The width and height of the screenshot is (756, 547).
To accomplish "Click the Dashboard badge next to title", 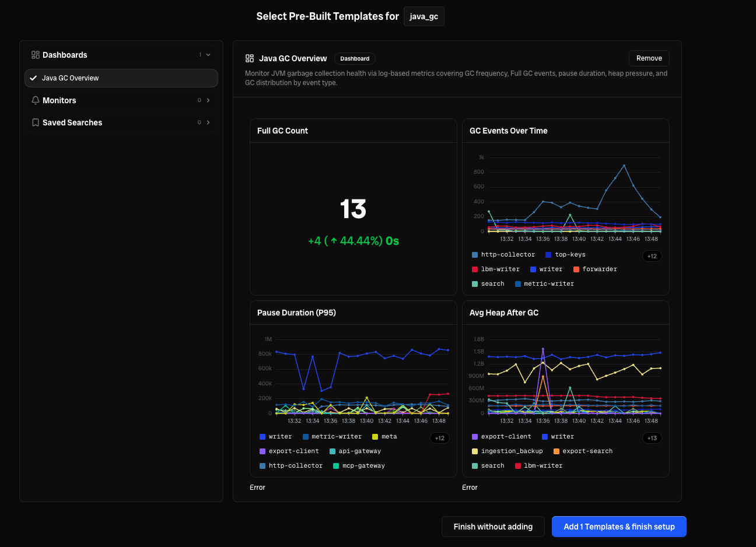I will click(355, 58).
